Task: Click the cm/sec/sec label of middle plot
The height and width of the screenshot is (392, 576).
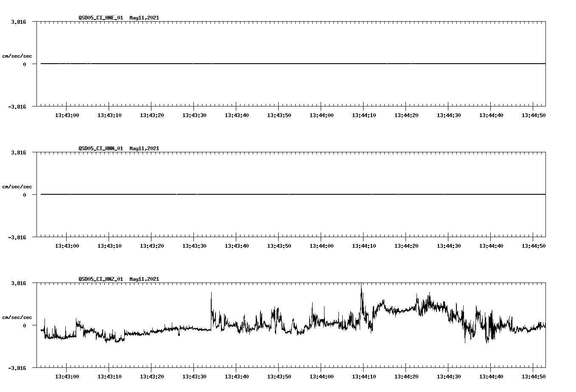Action: (x=17, y=187)
